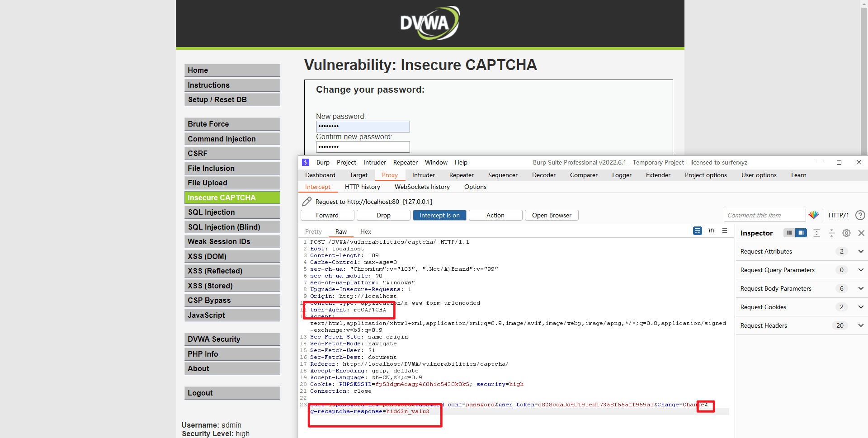
Task: Maximize the Burp Suite window
Action: (x=839, y=162)
